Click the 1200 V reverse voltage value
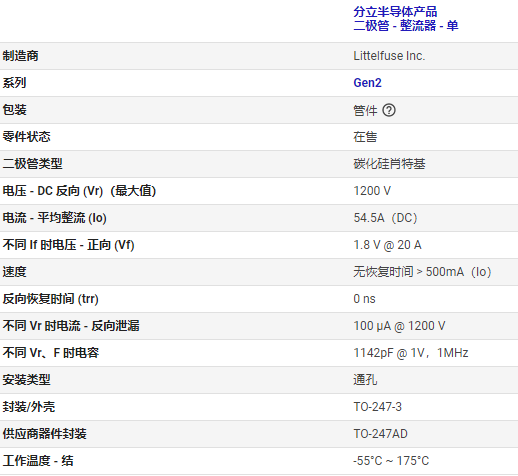 (x=372, y=191)
